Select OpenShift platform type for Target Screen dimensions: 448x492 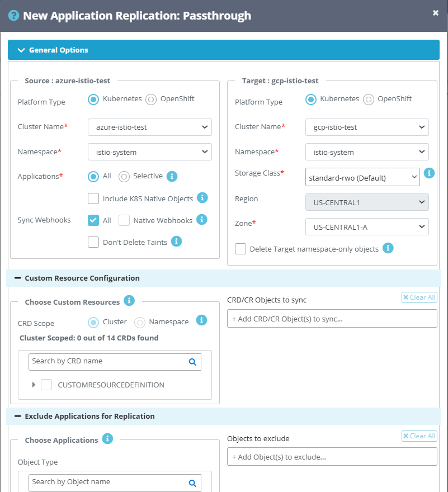[x=369, y=100]
